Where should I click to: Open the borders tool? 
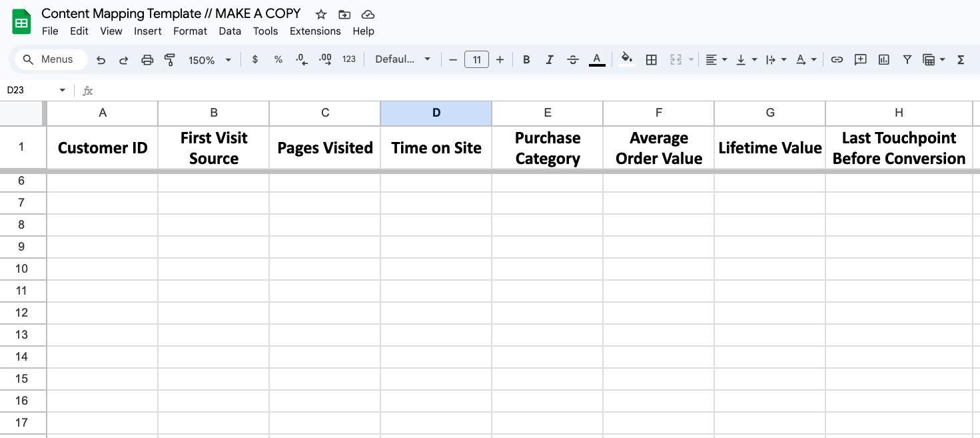pos(652,59)
